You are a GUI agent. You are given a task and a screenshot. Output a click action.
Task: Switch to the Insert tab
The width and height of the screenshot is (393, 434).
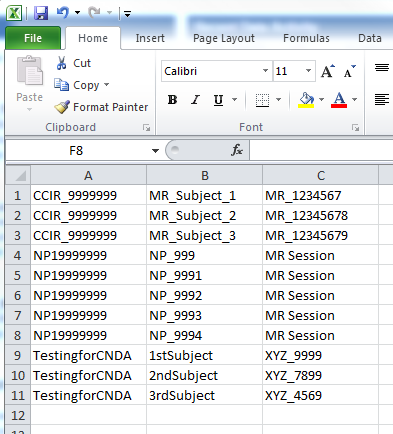pos(150,38)
